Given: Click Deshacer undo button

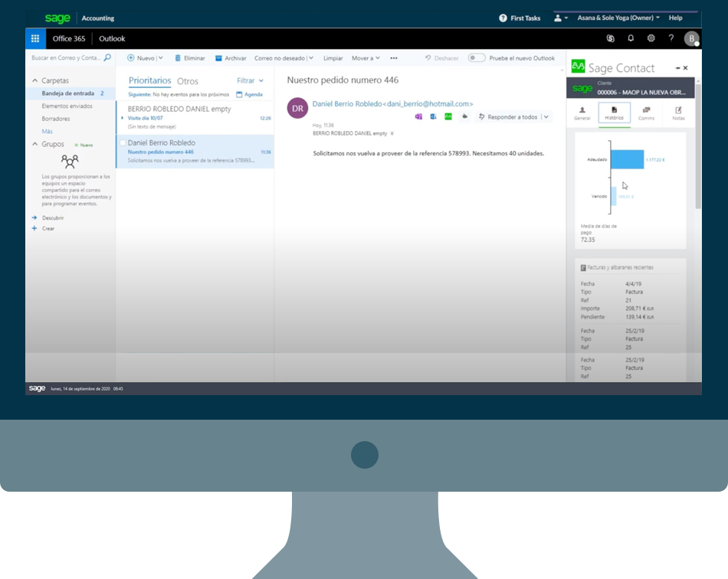Looking at the screenshot, I should click(x=441, y=58).
